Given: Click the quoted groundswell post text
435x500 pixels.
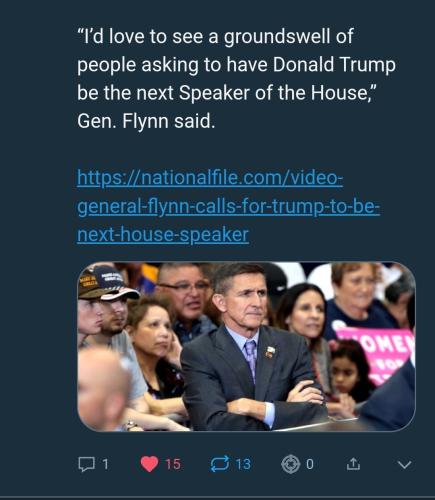Looking at the screenshot, I should 236,79.
